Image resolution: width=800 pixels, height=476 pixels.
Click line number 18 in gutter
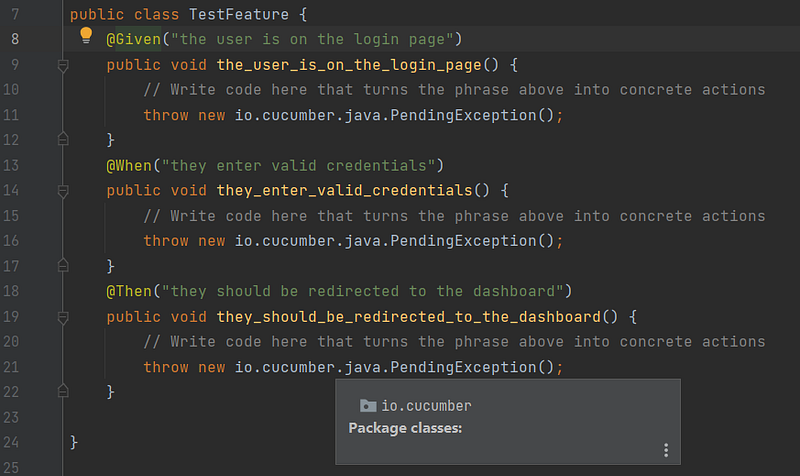11,291
